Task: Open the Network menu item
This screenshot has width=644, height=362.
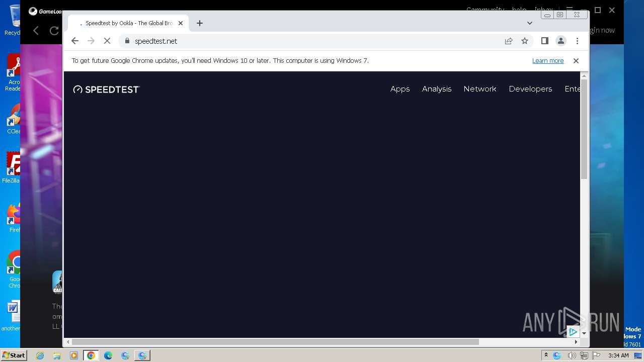Action: (480, 89)
